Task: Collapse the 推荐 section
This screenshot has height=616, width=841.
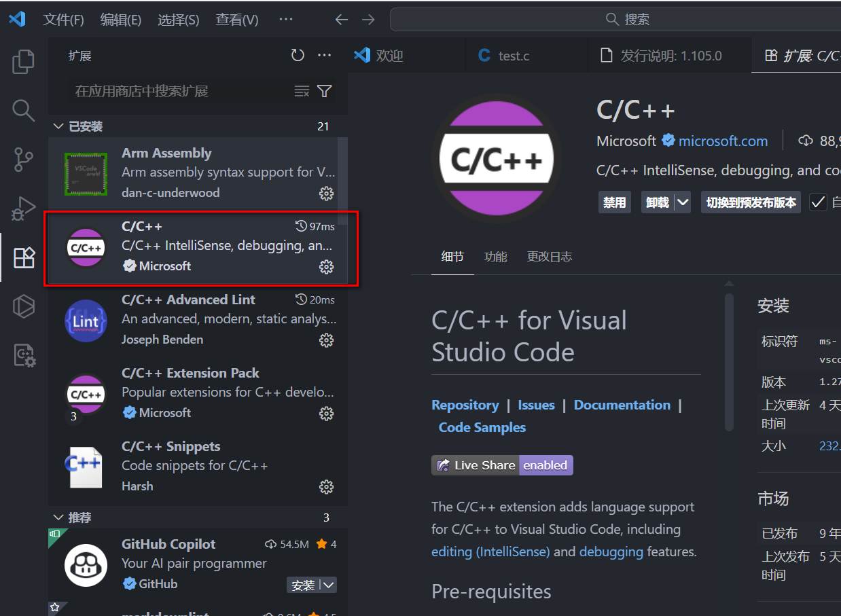Action: 58,518
